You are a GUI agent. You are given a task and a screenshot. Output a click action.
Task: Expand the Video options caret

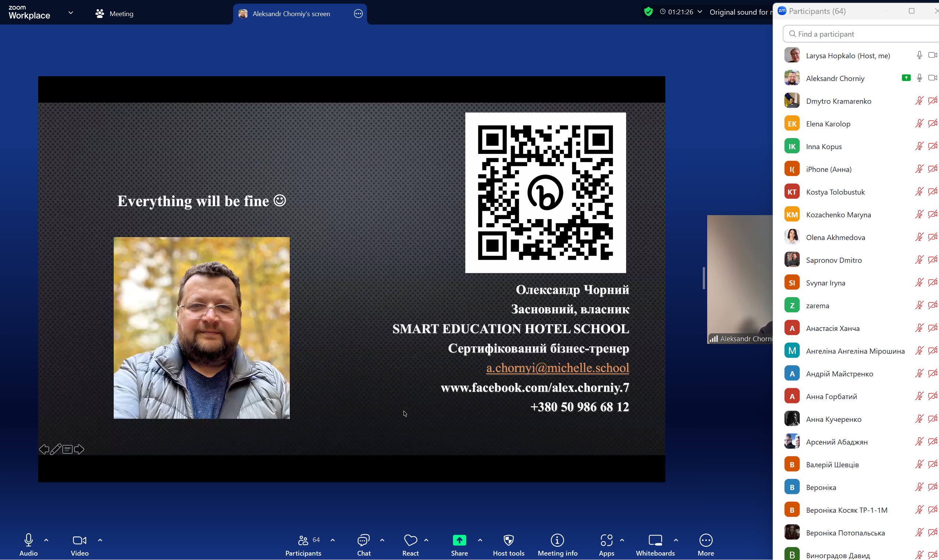click(100, 540)
